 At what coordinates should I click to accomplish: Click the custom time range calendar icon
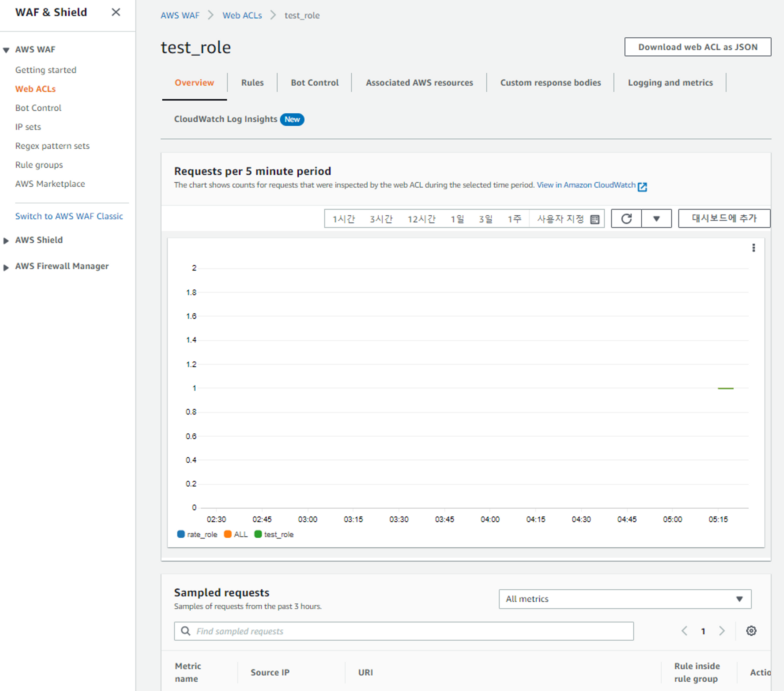[x=595, y=219]
